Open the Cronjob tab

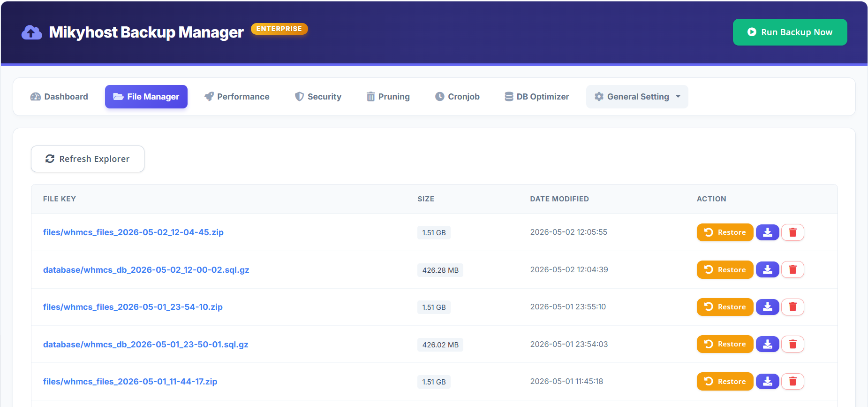(457, 97)
